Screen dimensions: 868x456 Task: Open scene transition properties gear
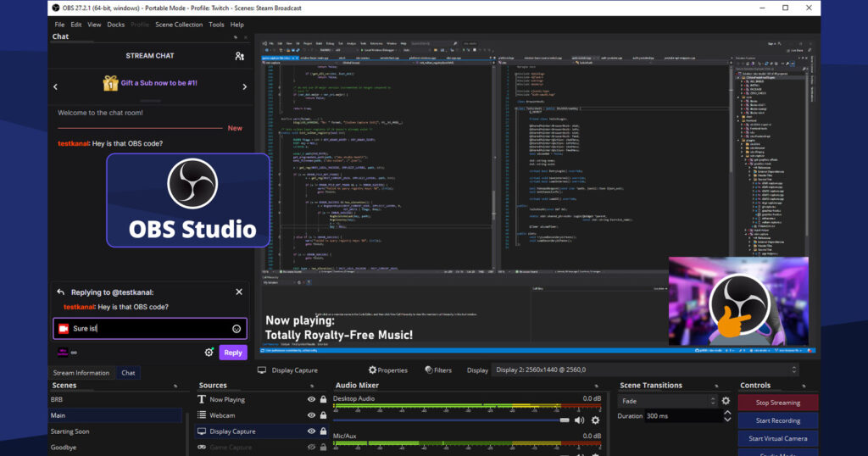(x=726, y=401)
